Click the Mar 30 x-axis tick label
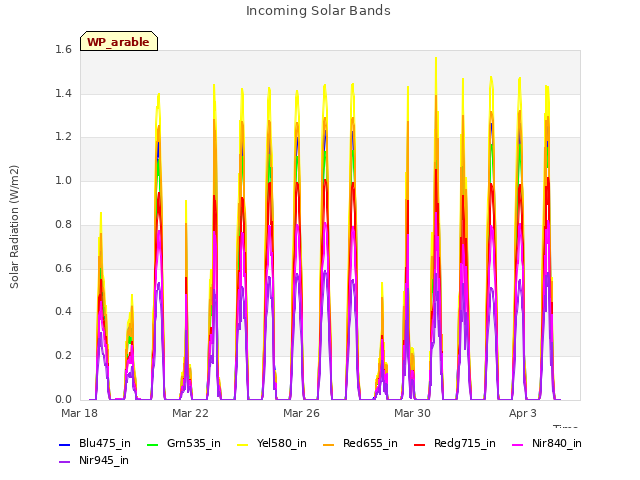The width and height of the screenshot is (640, 480). pos(412,413)
